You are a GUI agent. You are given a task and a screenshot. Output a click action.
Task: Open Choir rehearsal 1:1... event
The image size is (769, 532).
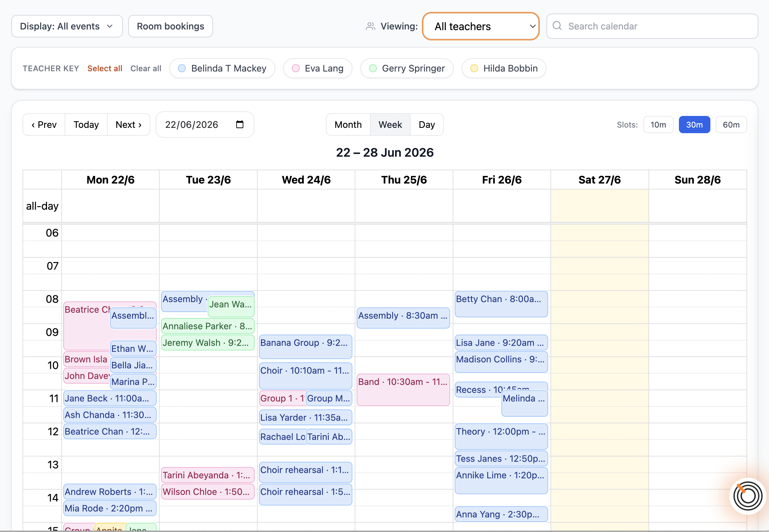point(305,472)
